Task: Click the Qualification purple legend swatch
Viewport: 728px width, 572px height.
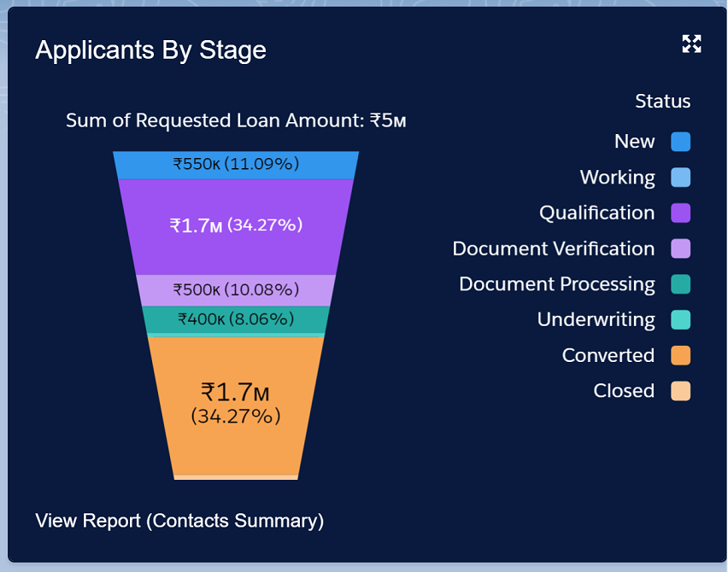Action: [x=680, y=213]
